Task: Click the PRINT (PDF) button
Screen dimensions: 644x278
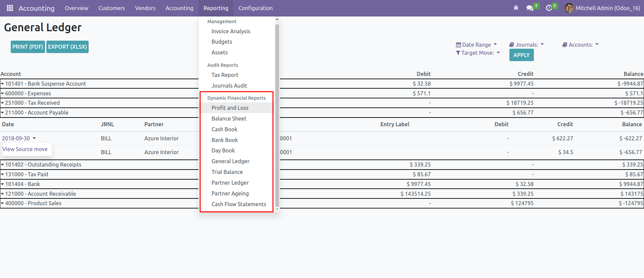Action: pyautogui.click(x=28, y=47)
